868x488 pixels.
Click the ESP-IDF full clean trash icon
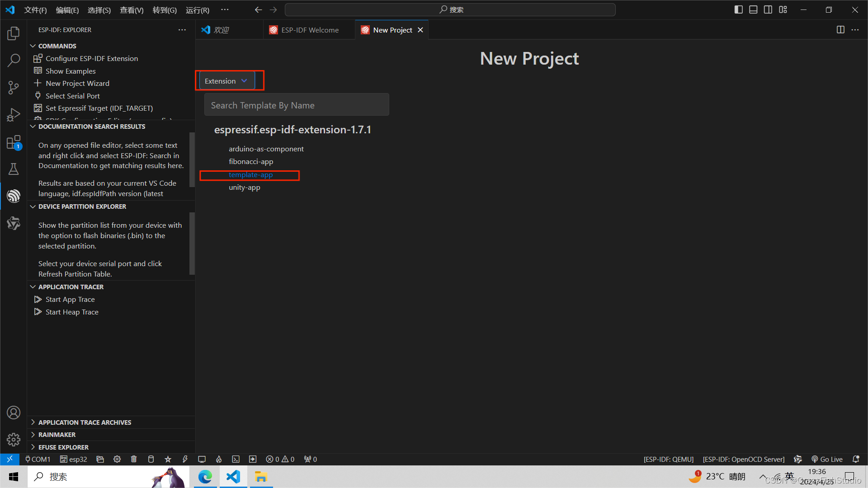click(134, 459)
